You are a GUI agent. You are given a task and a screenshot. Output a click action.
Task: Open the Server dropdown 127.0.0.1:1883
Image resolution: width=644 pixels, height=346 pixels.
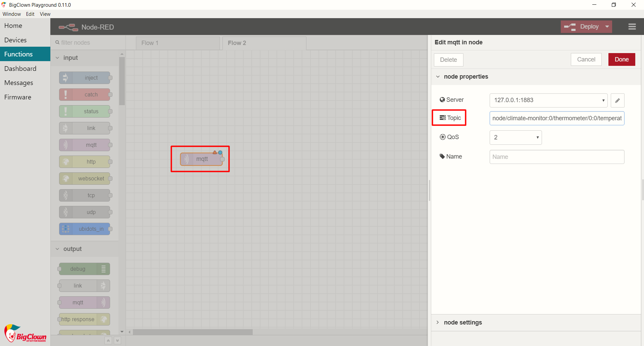[x=548, y=100]
